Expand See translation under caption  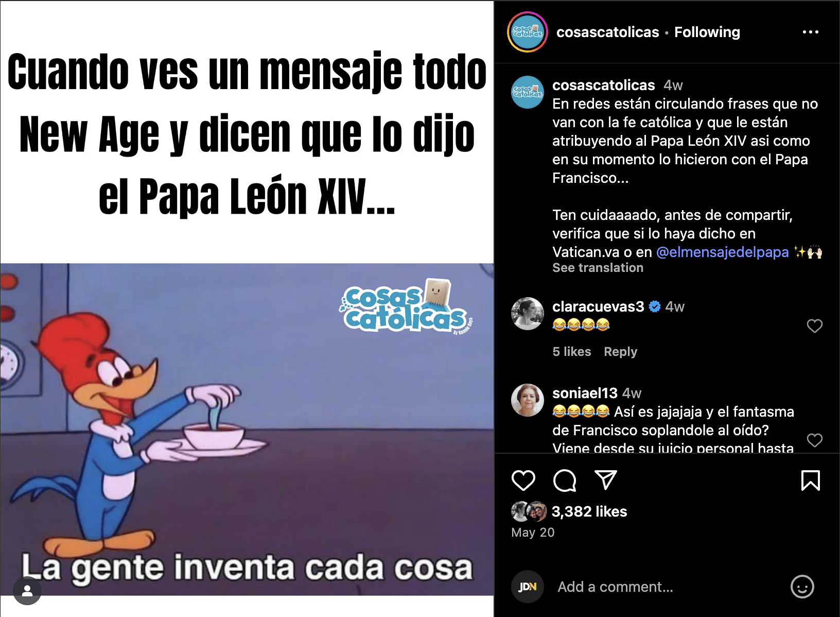click(x=598, y=268)
